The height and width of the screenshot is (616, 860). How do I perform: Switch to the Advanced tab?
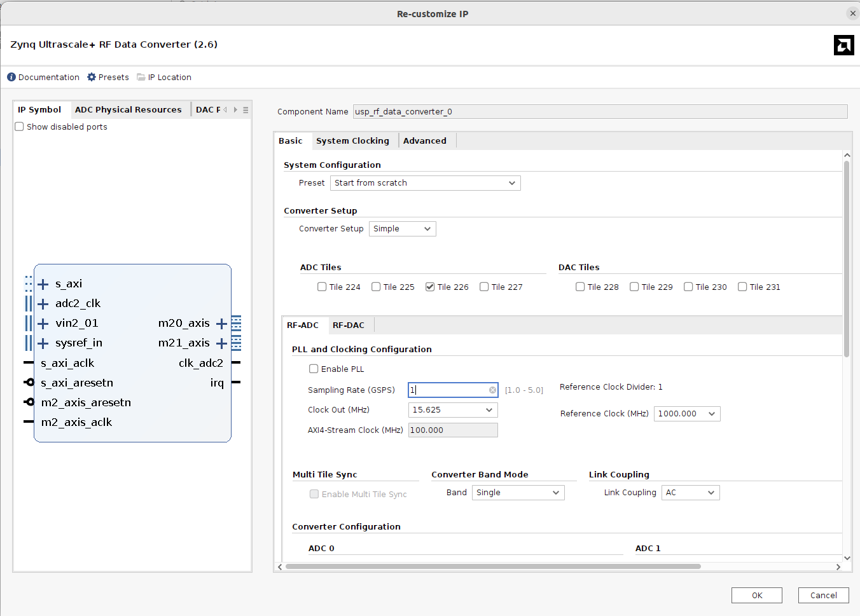[425, 141]
